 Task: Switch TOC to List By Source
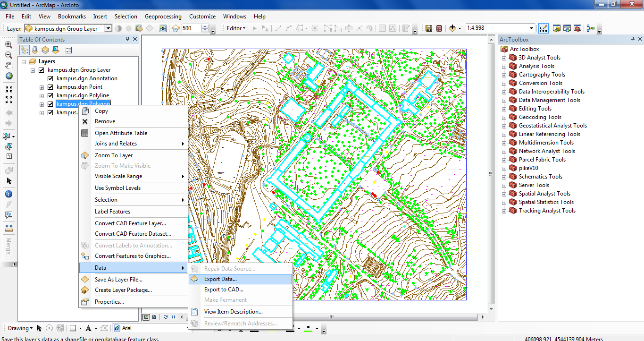point(35,50)
